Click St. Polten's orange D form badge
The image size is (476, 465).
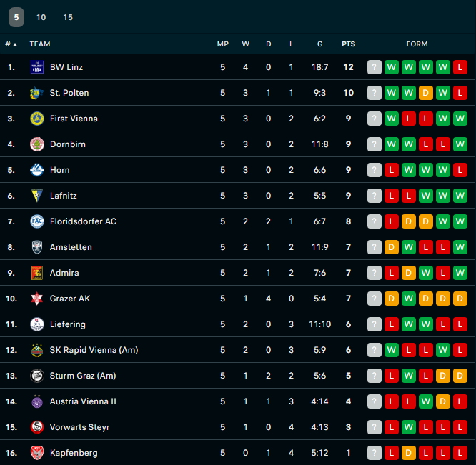pyautogui.click(x=425, y=93)
